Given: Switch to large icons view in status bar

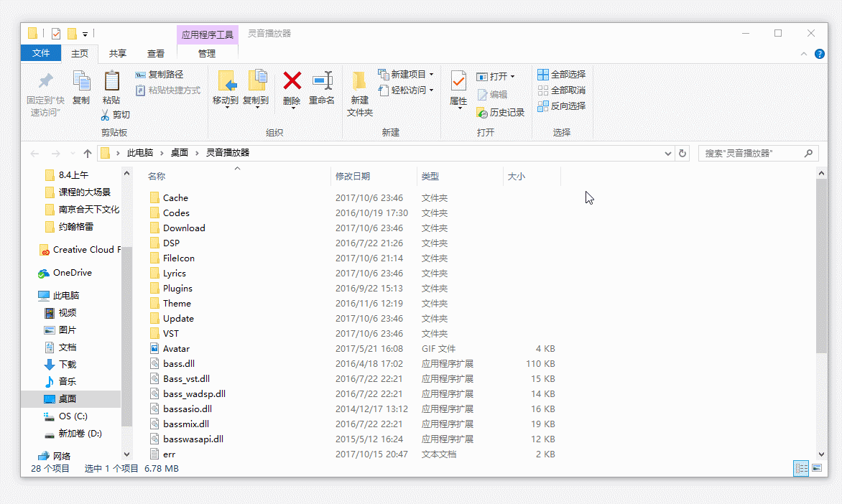Looking at the screenshot, I should [817, 469].
